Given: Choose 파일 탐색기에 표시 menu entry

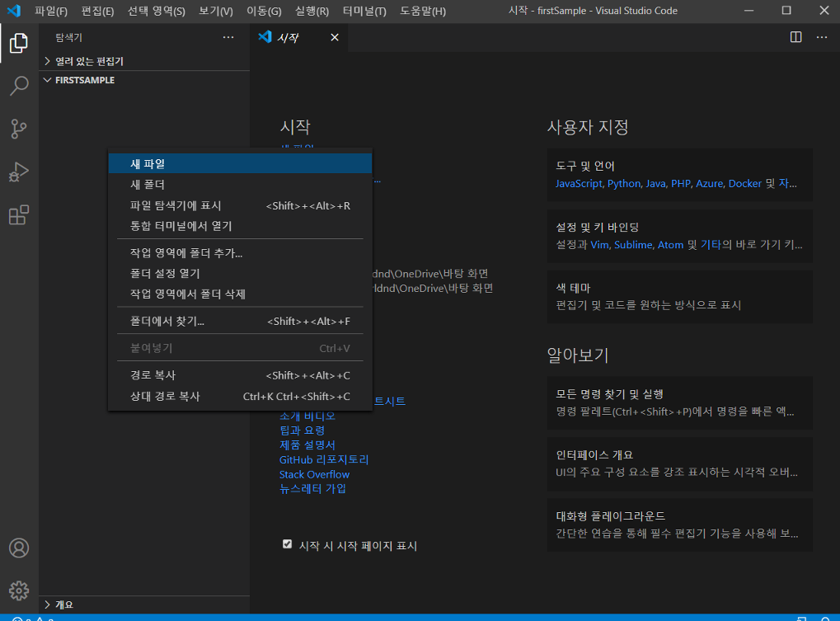Looking at the screenshot, I should pyautogui.click(x=240, y=205).
